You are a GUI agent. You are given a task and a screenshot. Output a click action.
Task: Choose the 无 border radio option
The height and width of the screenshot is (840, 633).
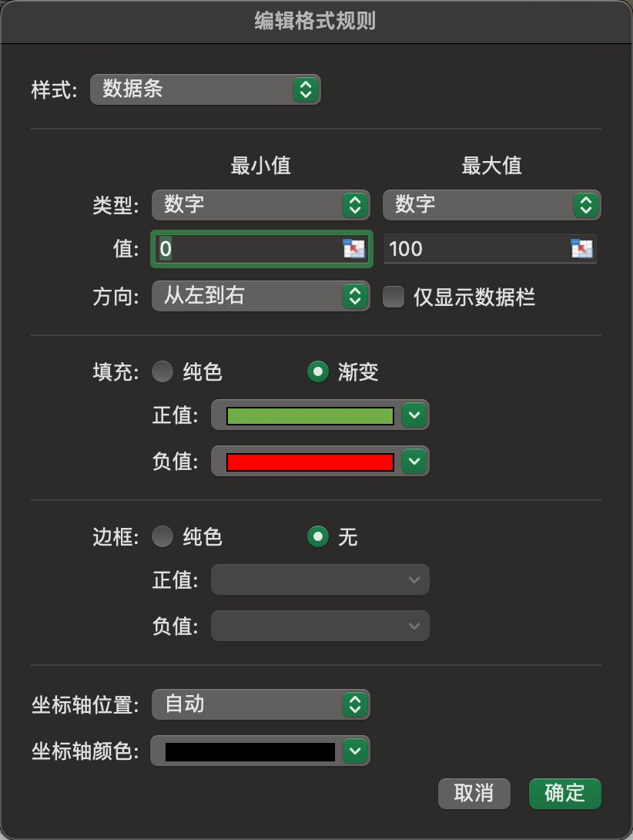(318, 536)
